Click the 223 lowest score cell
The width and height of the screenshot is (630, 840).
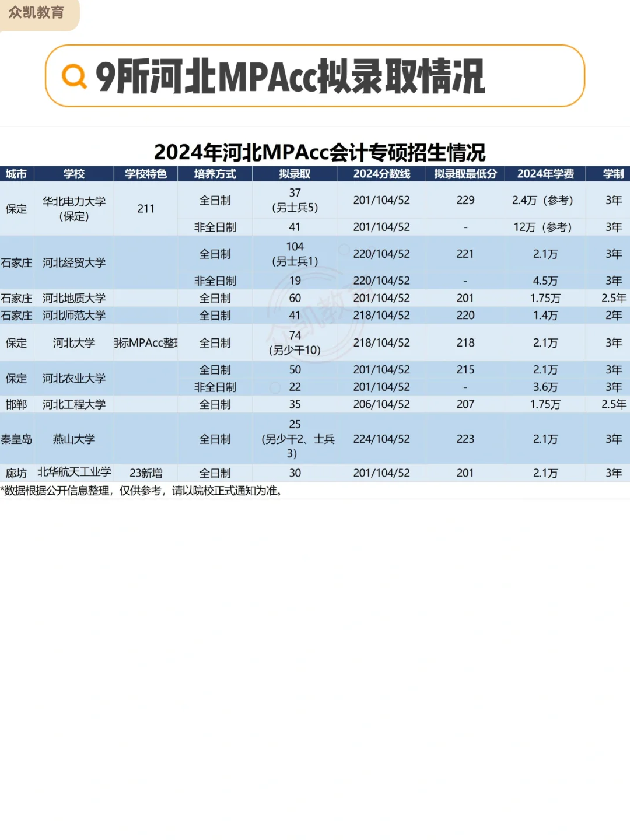[x=466, y=439]
